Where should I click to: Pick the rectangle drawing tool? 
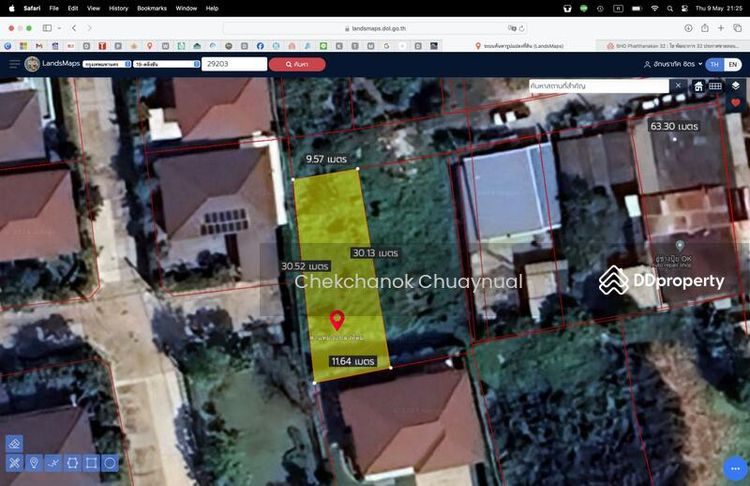point(91,463)
